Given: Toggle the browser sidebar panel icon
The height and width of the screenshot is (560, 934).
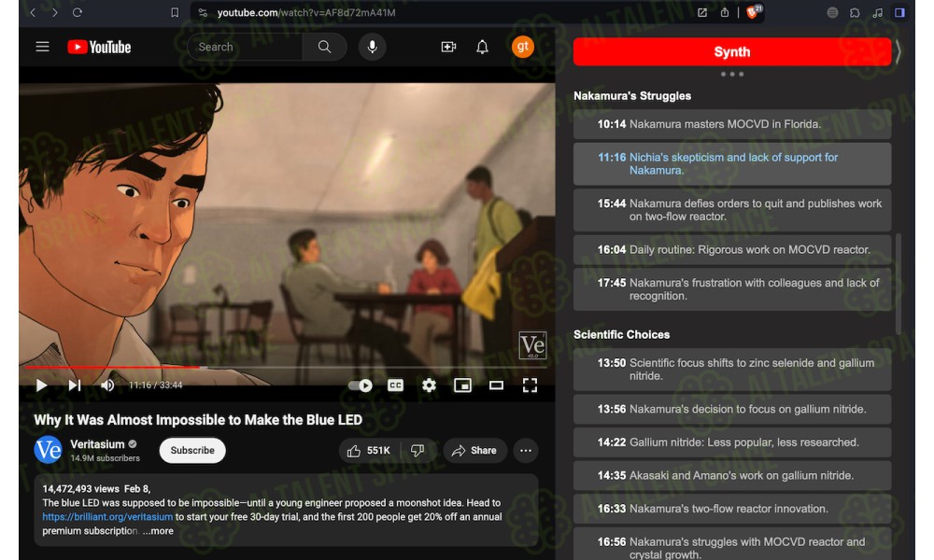Looking at the screenshot, I should [x=900, y=12].
